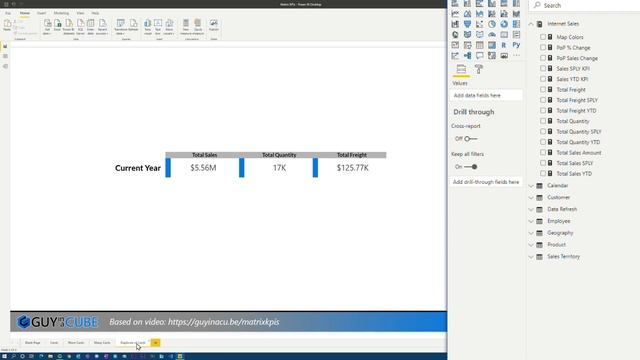Viewport: 640px width, 360px height.
Task: Check the Map Colors field
Action: coord(543,37)
